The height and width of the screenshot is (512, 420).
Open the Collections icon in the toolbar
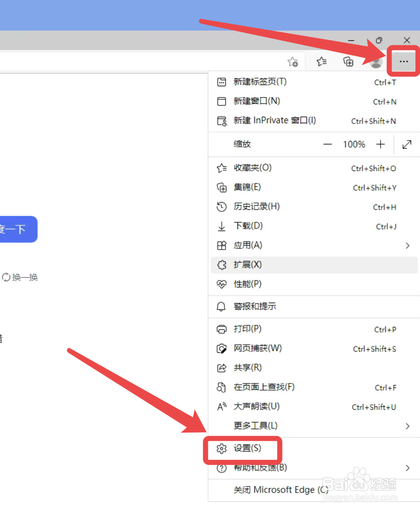click(x=348, y=62)
